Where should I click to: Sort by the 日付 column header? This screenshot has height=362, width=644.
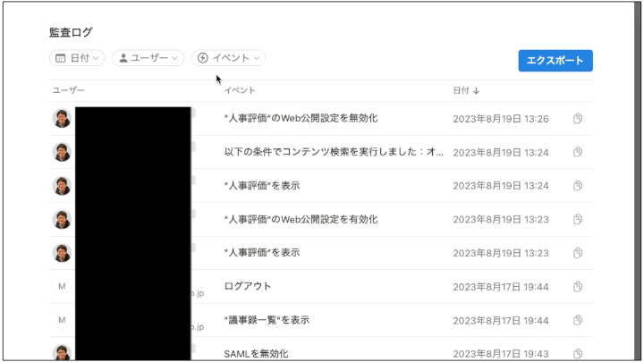466,90
